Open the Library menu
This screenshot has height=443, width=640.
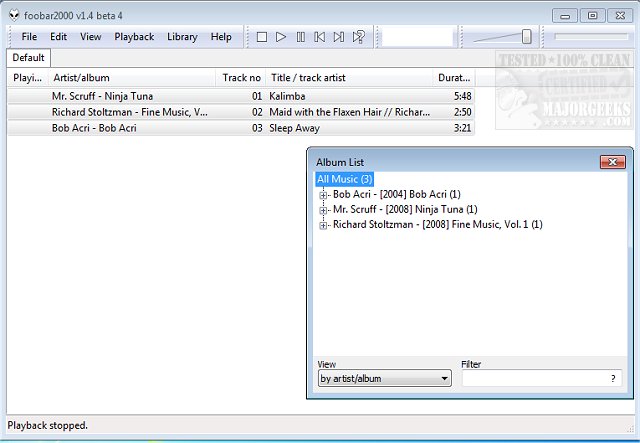point(182,37)
